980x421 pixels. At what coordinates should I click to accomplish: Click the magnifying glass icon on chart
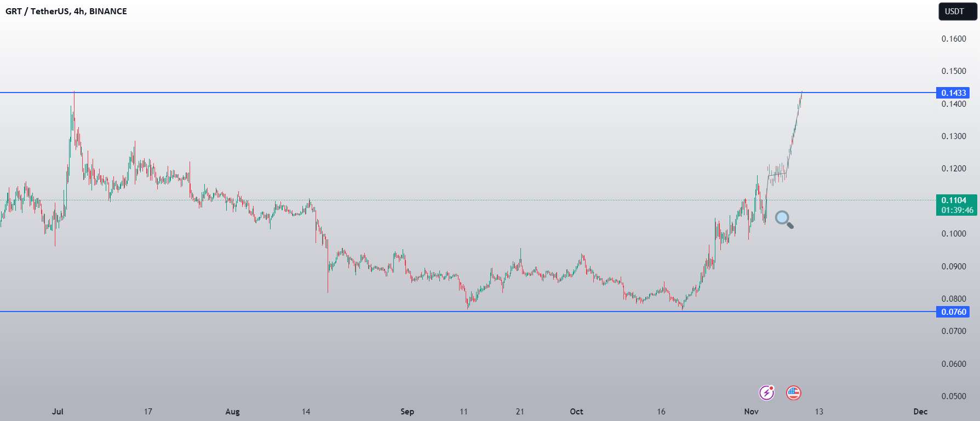tap(784, 220)
